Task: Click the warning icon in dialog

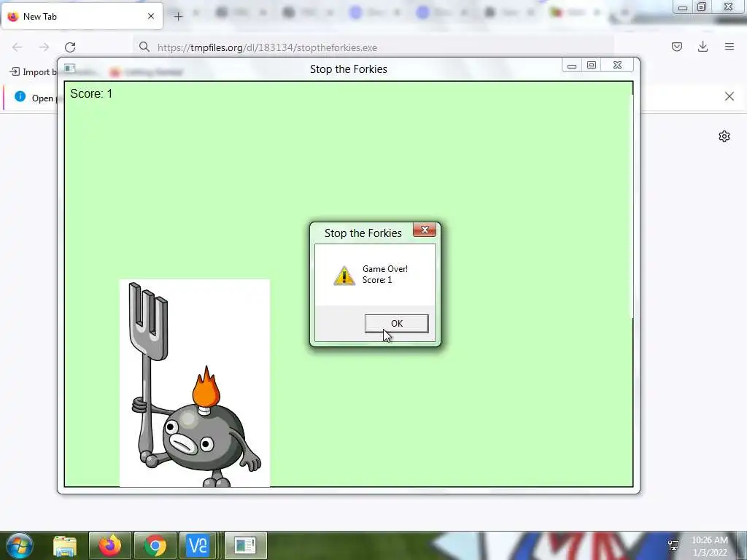Action: [344, 275]
